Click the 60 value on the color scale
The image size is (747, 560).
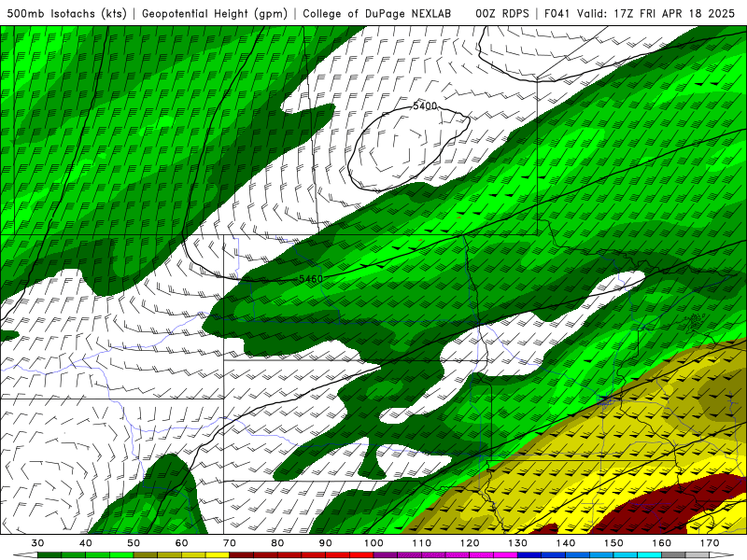[x=181, y=543]
